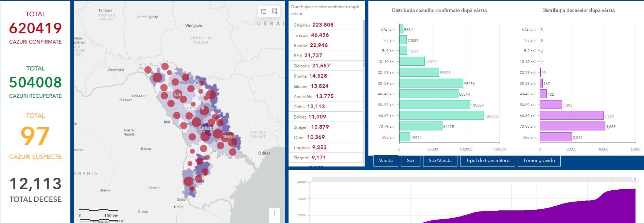Open the map legend panel

pyautogui.click(x=264, y=11)
